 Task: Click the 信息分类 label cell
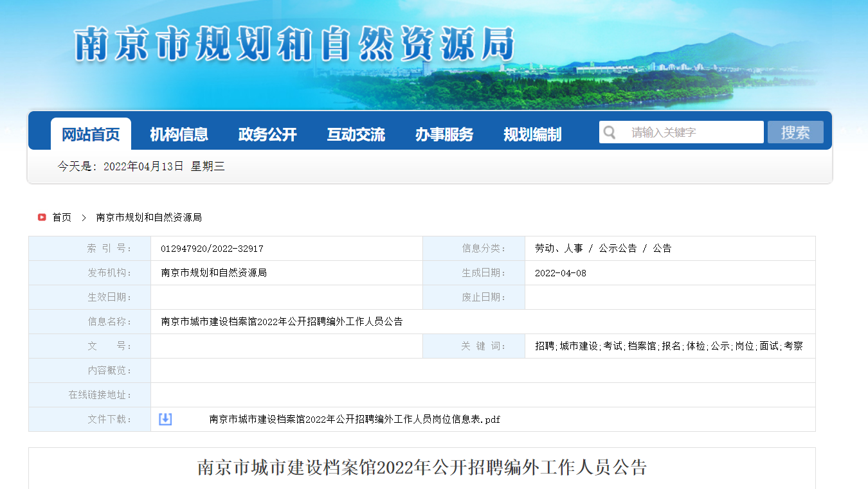pyautogui.click(x=474, y=249)
